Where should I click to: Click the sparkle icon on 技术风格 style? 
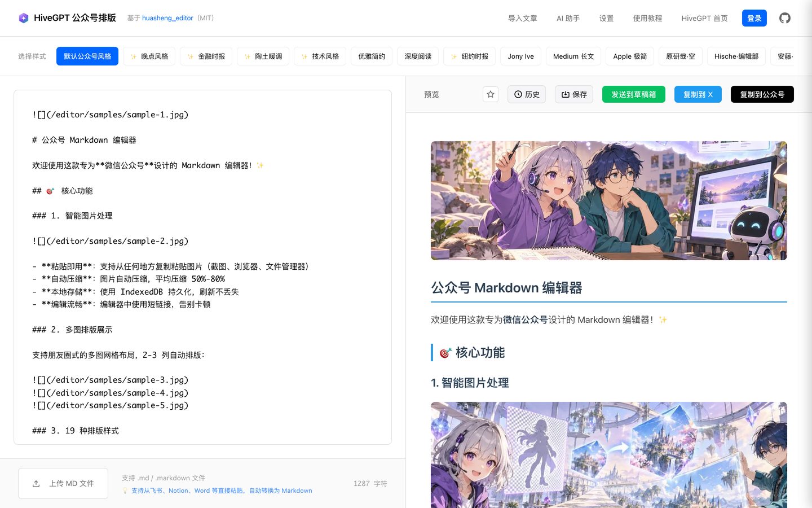[304, 56]
